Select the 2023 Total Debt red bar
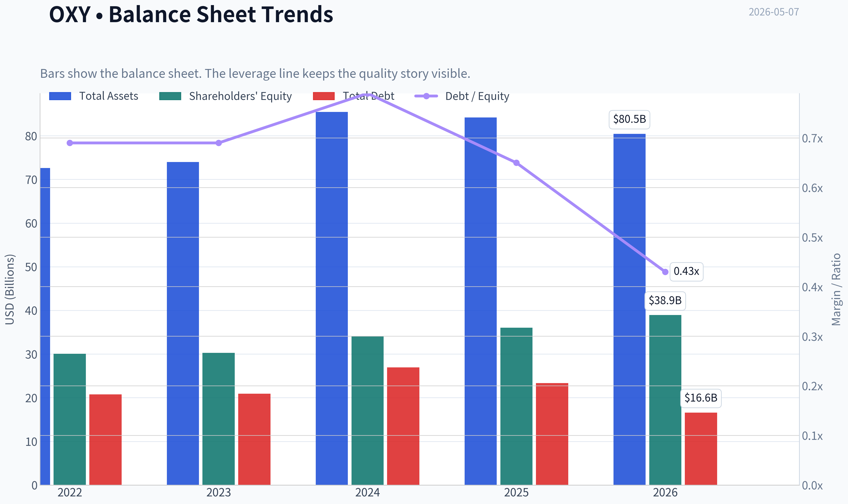This screenshot has width=848, height=504. click(254, 439)
